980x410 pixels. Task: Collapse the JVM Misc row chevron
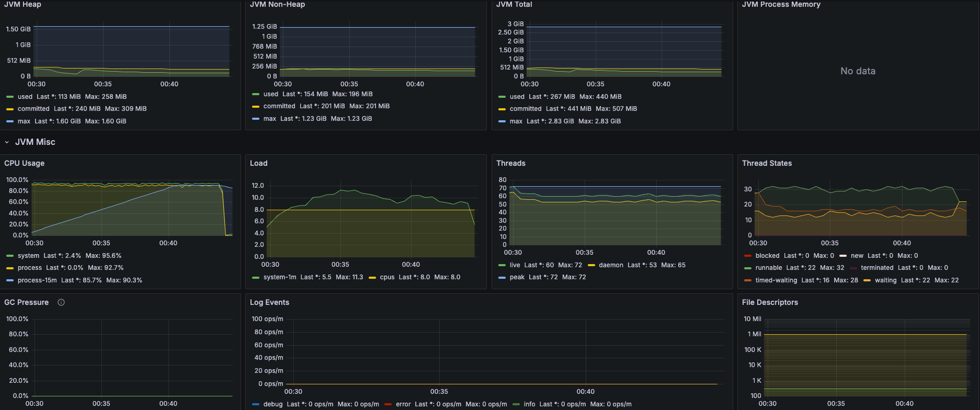(x=7, y=142)
